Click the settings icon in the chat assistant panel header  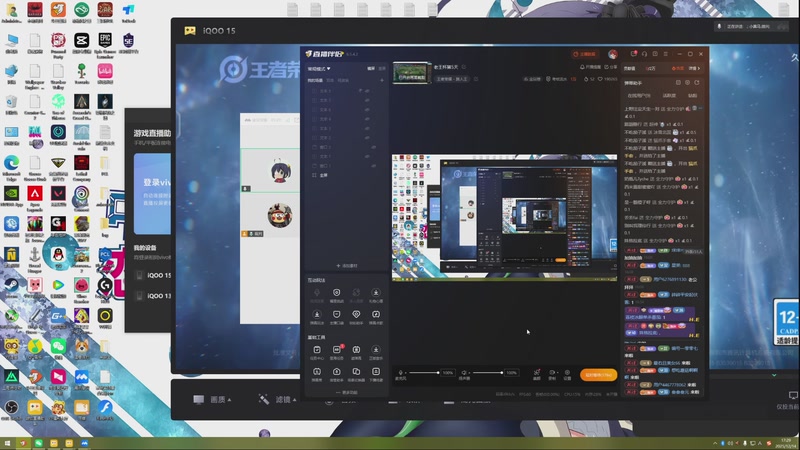tap(688, 83)
